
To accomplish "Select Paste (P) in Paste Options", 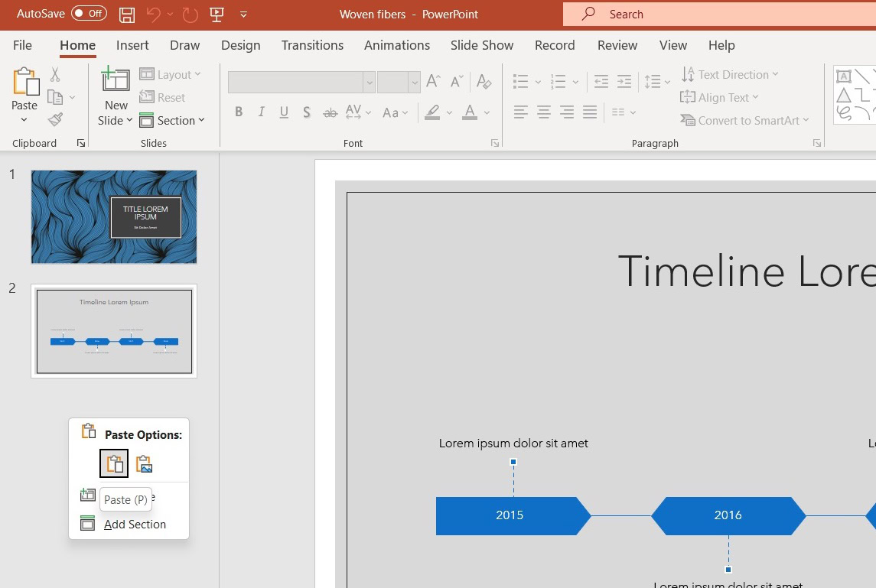I will (x=114, y=463).
